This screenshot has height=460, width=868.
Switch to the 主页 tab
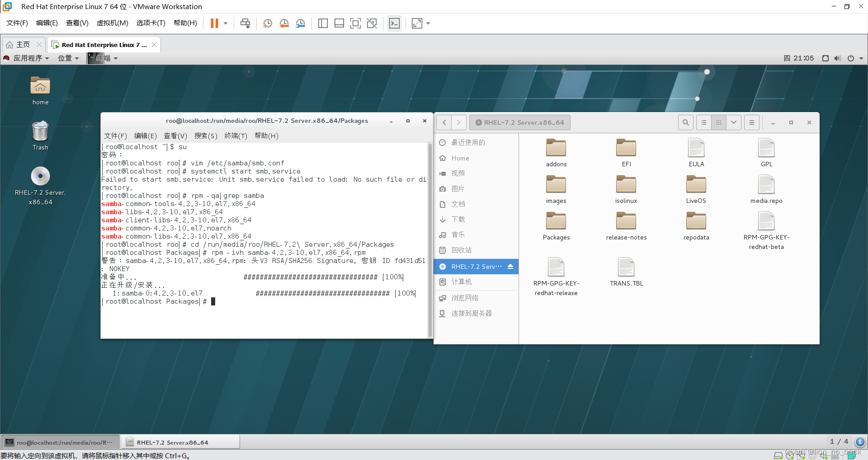(x=23, y=45)
